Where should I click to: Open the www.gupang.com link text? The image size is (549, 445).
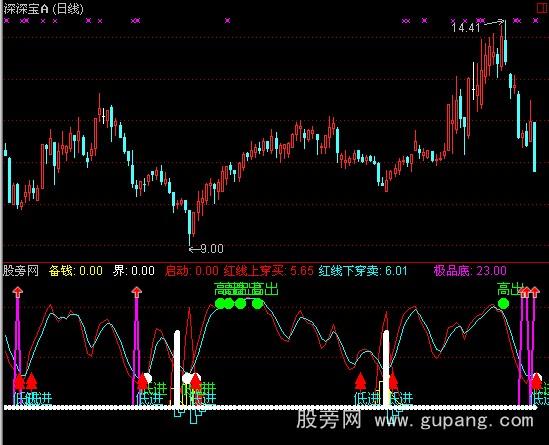click(454, 419)
